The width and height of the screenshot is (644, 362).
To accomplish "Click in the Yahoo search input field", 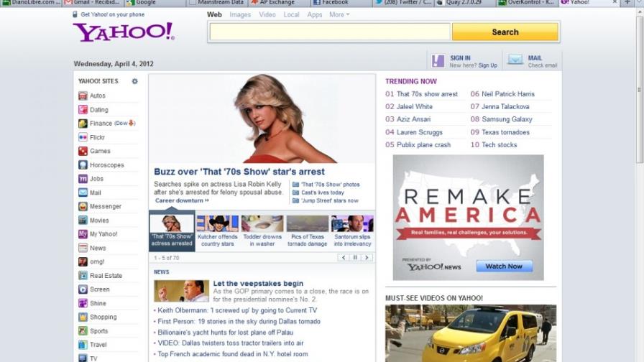I will click(330, 32).
